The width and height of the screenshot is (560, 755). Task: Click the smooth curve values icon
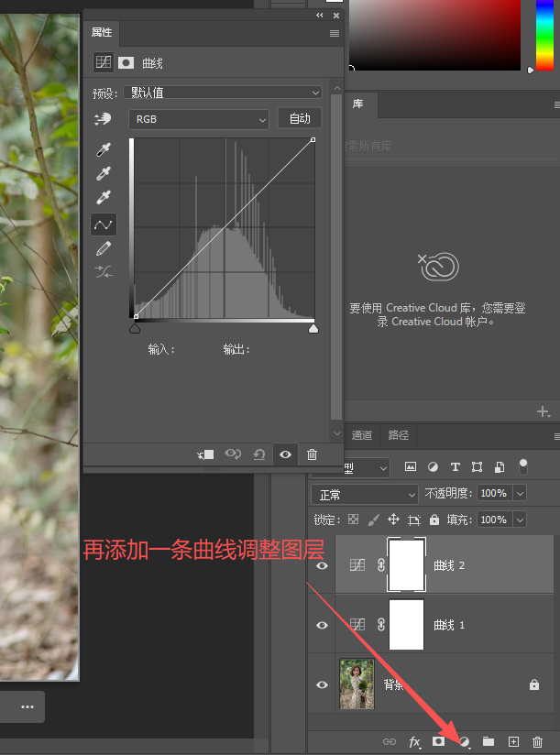pyautogui.click(x=104, y=272)
